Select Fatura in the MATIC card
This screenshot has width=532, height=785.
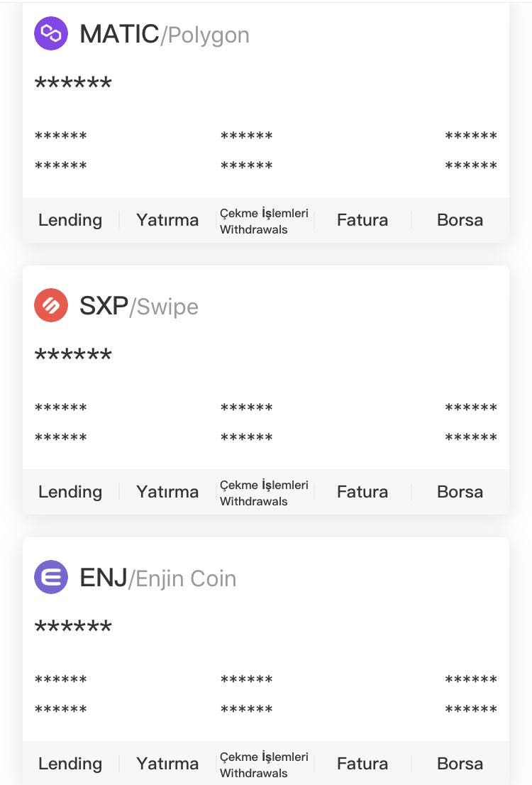point(362,220)
